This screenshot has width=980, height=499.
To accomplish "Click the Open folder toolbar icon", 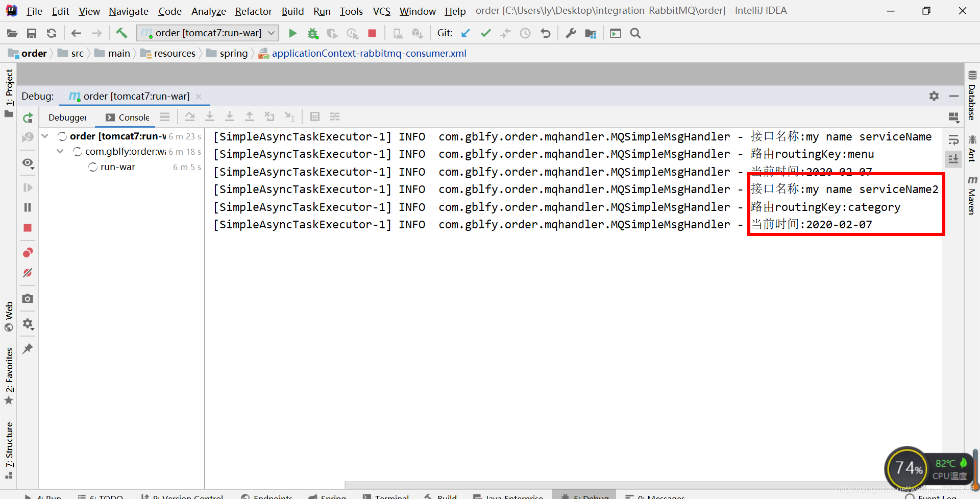I will point(12,33).
